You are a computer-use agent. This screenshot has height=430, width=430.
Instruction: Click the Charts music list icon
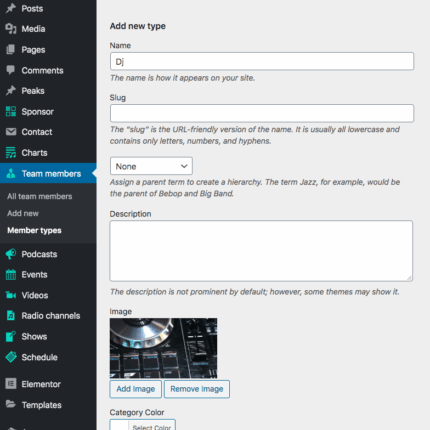11,153
